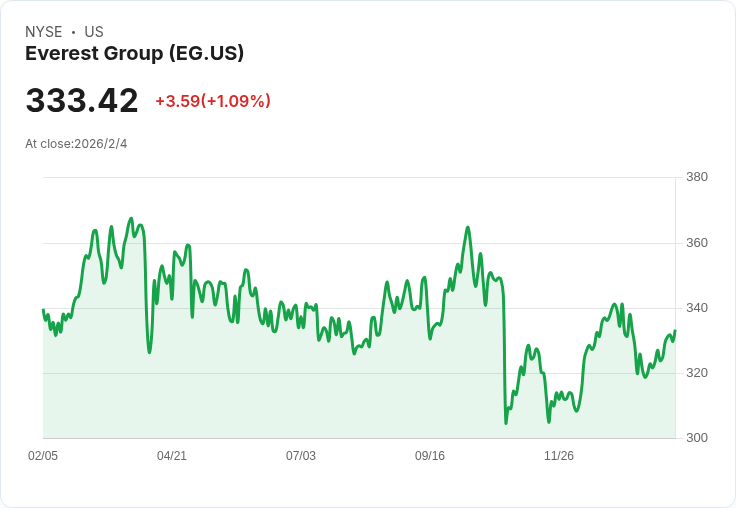The width and height of the screenshot is (736, 508).
Task: Click the 11/26 date marker
Action: 559,456
